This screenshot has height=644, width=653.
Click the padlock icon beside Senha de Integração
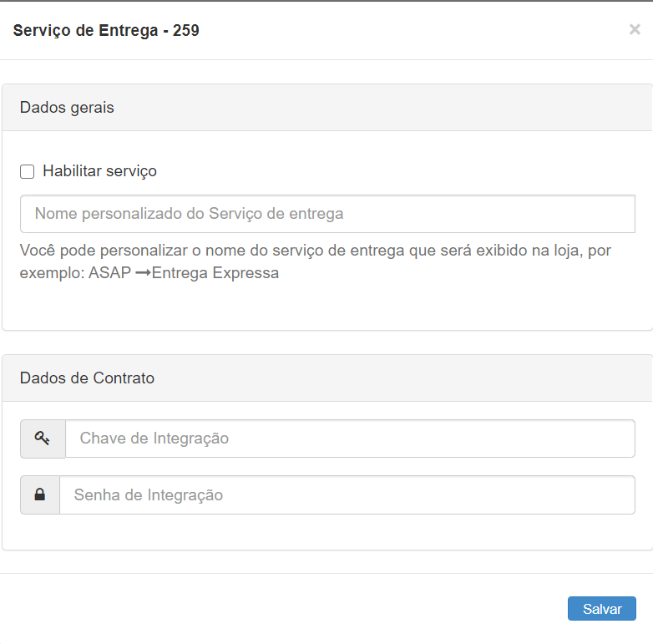click(39, 495)
